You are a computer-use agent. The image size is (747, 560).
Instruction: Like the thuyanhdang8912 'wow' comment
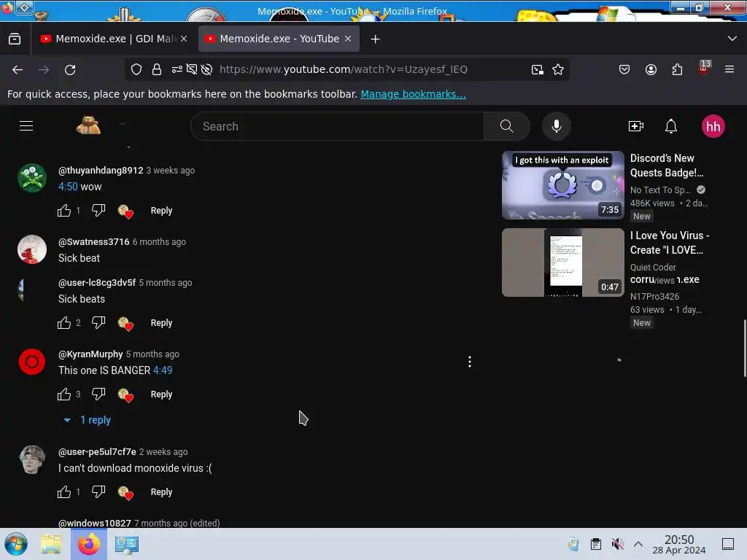[x=64, y=211]
